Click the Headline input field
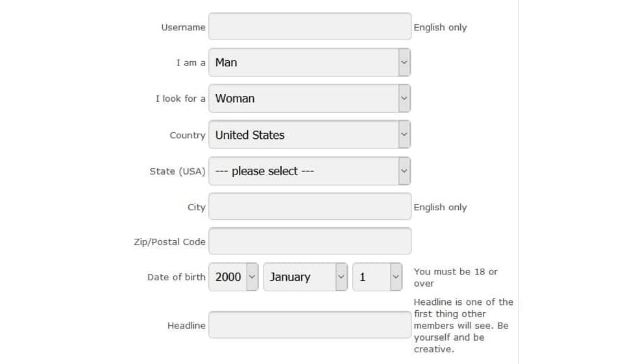This screenshot has height=364, width=623. 310,325
